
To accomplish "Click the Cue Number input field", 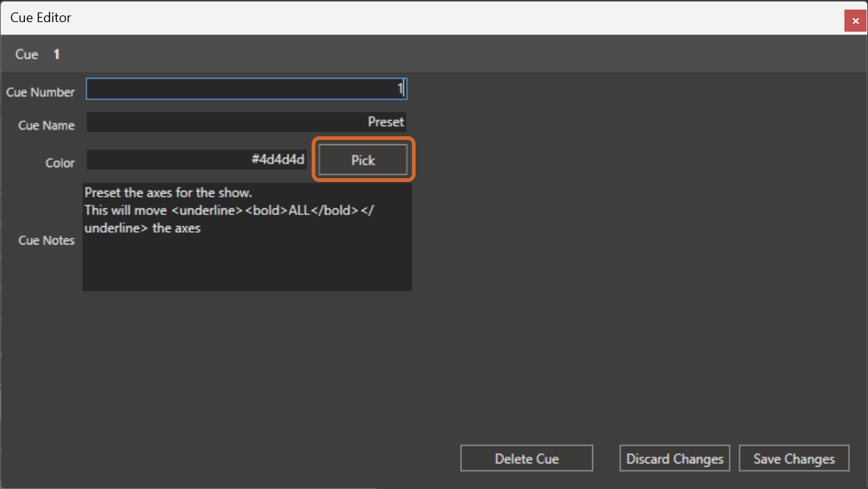I will [x=246, y=89].
